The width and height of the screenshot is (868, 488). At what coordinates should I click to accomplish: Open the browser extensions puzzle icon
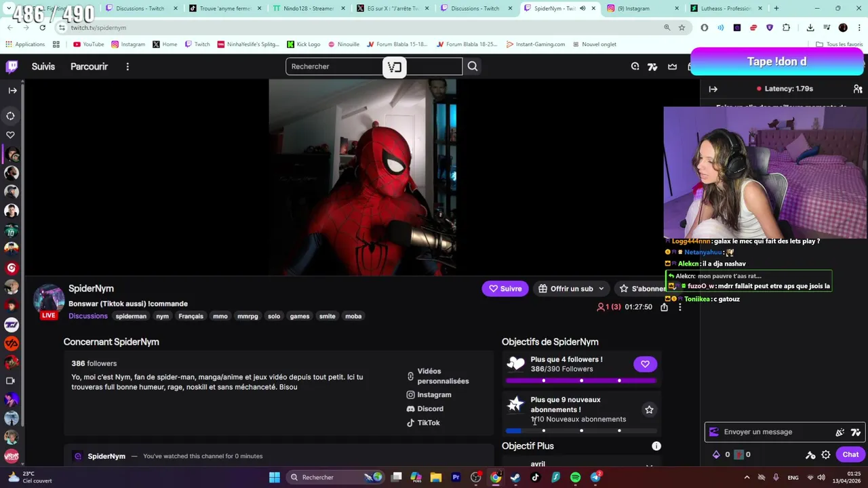[786, 28]
